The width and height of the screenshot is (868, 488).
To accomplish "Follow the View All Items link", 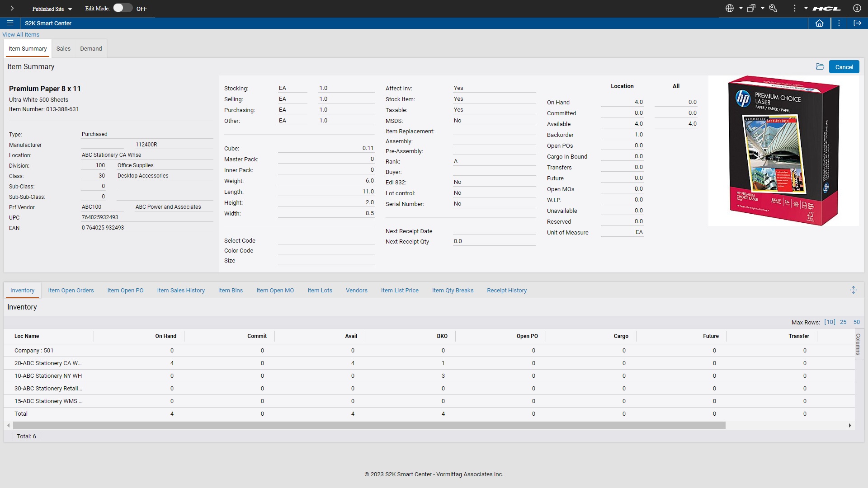I will tap(20, 34).
